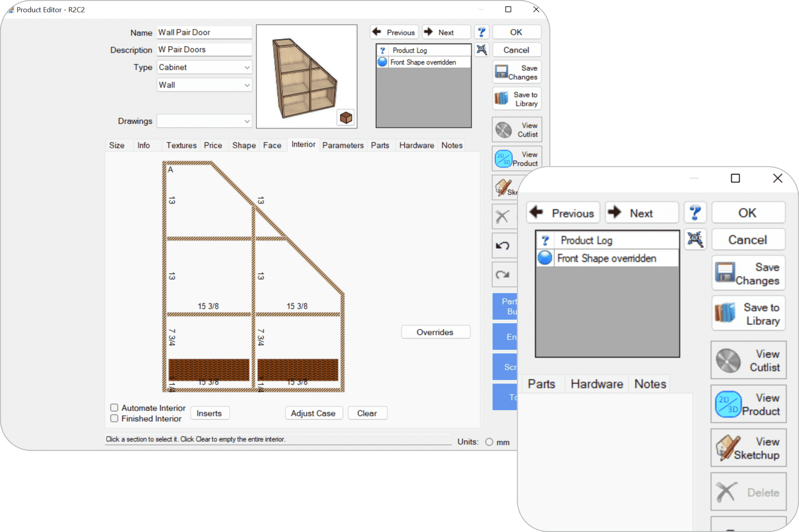Open View Product 2D/3D in main window
799x532 pixels.
coord(517,159)
